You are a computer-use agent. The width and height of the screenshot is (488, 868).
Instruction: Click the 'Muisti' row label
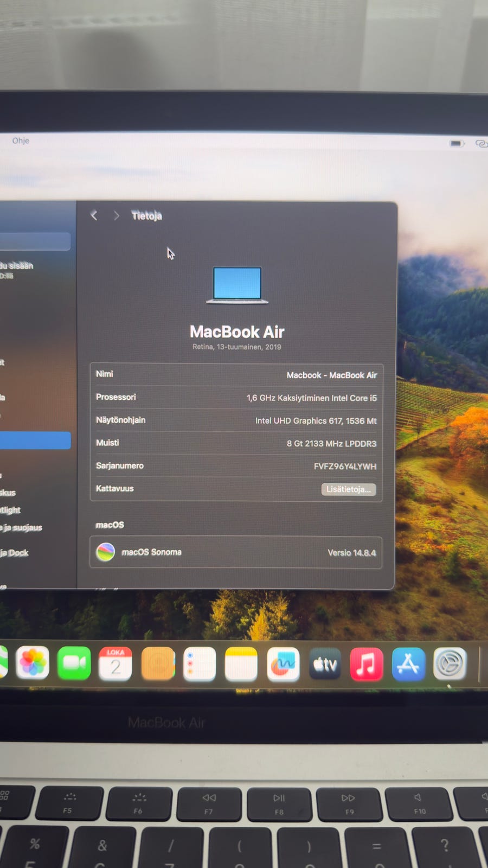coord(107,443)
